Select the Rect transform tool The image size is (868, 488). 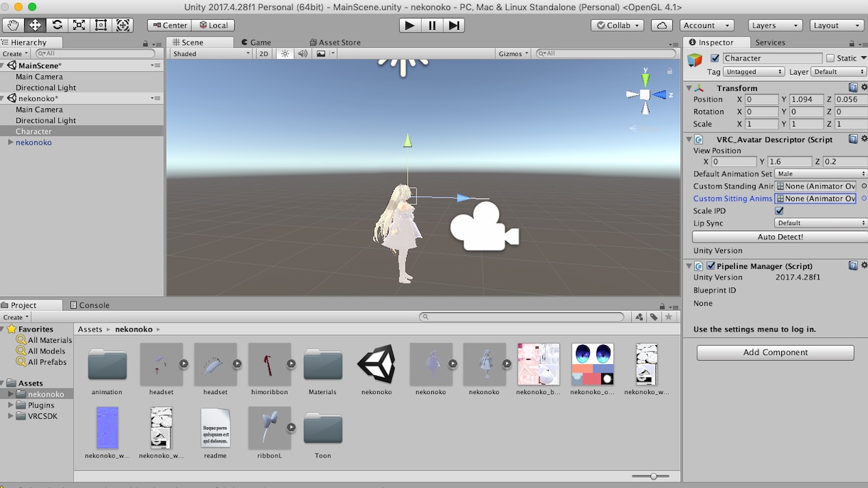(101, 25)
